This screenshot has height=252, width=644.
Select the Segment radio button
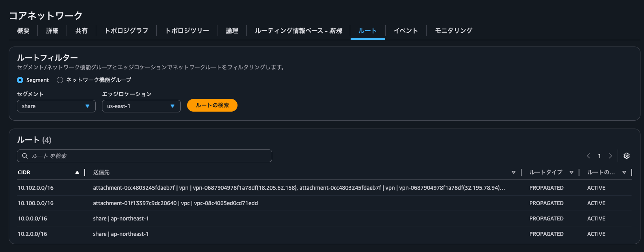[20, 80]
